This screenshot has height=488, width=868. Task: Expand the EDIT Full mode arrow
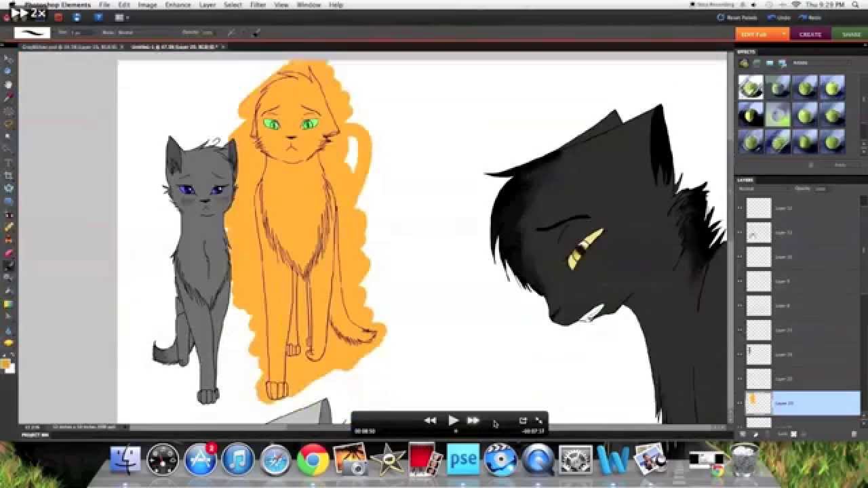[x=785, y=34]
